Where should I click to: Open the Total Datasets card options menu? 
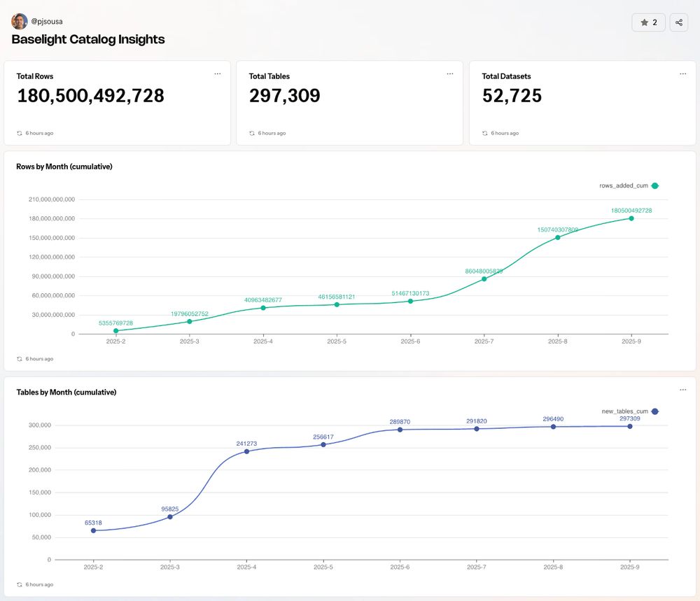pyautogui.click(x=683, y=74)
